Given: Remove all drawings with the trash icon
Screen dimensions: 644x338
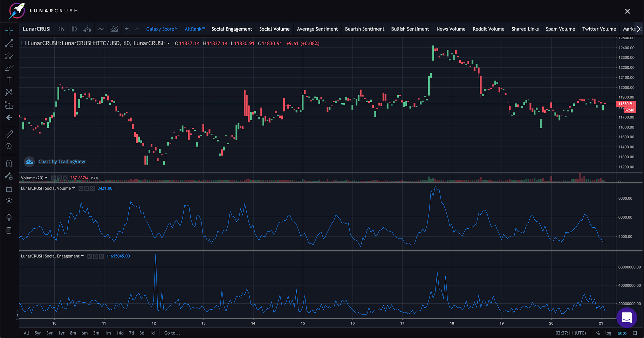Looking at the screenshot, I should pyautogui.click(x=9, y=230).
